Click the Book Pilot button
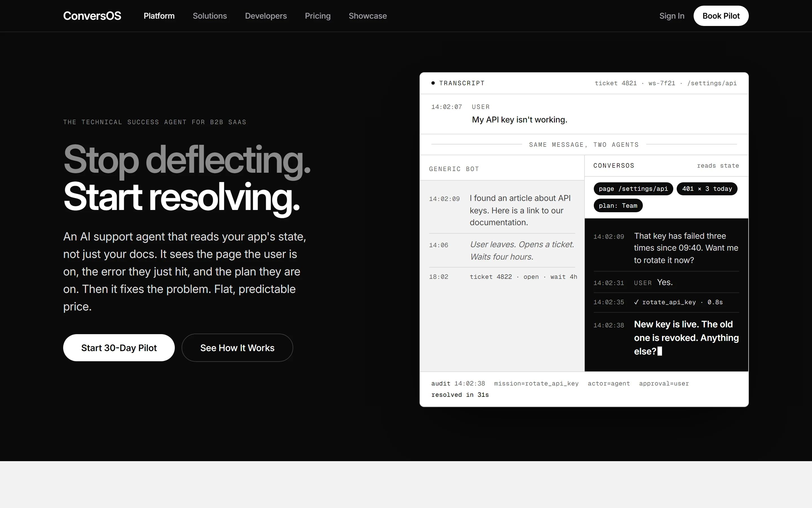812x508 pixels. pos(721,16)
